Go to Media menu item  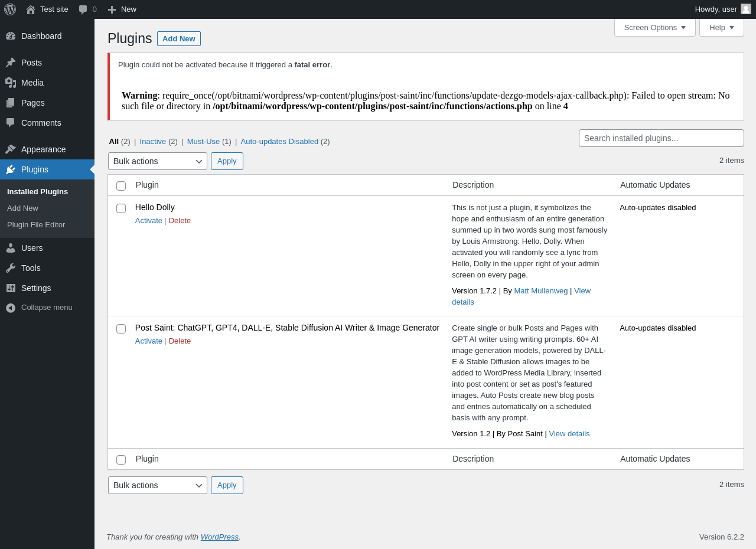47,83
